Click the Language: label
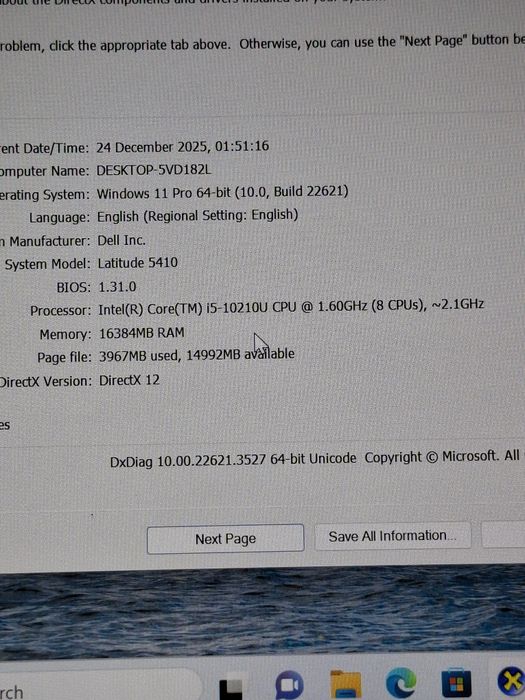The height and width of the screenshot is (700, 525). click(59, 218)
